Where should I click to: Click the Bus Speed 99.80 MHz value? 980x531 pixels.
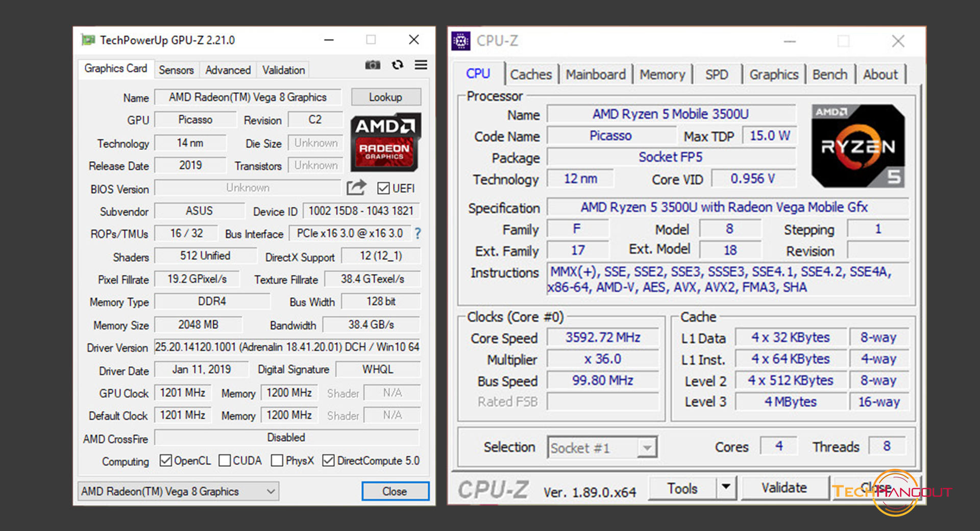point(603,380)
